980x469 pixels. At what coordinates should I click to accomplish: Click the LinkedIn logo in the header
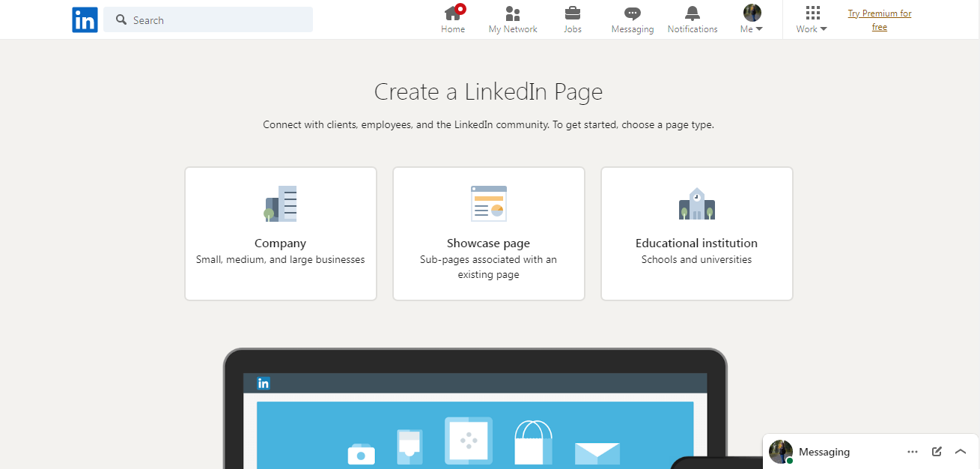tap(85, 19)
